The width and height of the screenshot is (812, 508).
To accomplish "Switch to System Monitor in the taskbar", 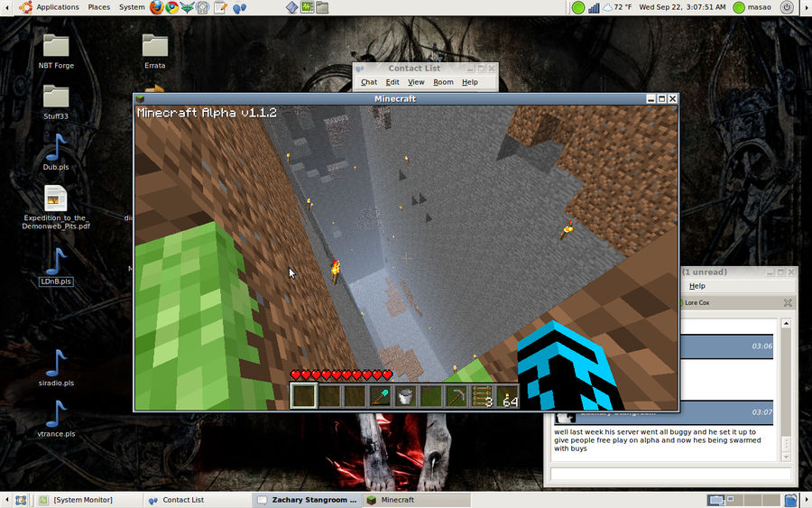I will click(88, 500).
